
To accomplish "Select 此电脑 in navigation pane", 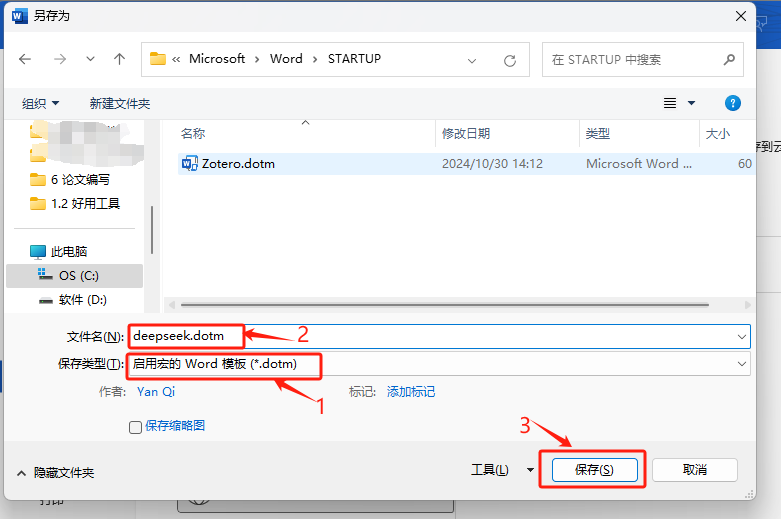I will tap(59, 252).
